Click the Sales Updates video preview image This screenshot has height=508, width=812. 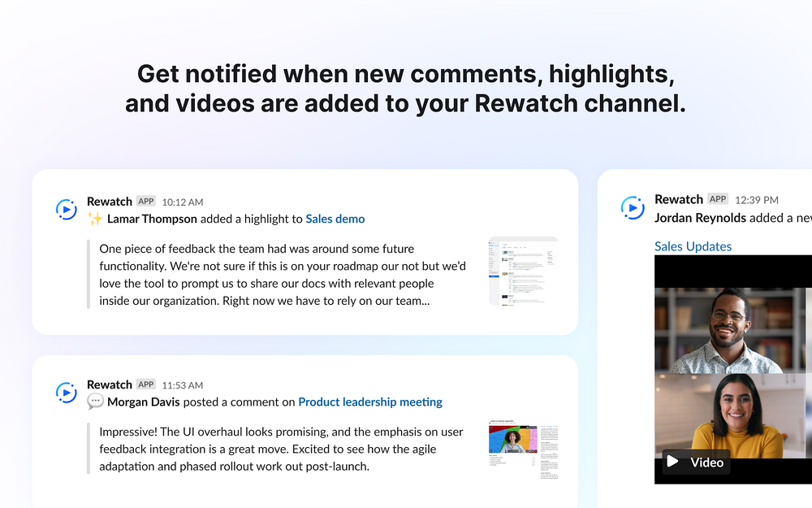[x=733, y=370]
